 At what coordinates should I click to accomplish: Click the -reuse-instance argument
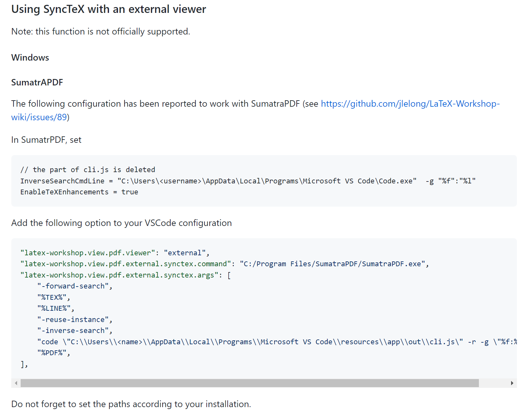(x=74, y=319)
